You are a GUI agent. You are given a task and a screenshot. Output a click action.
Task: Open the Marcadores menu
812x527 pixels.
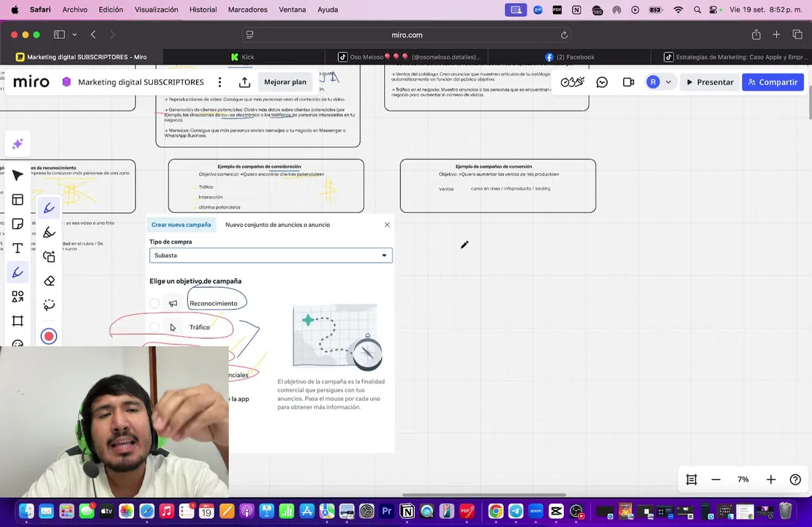click(x=247, y=10)
